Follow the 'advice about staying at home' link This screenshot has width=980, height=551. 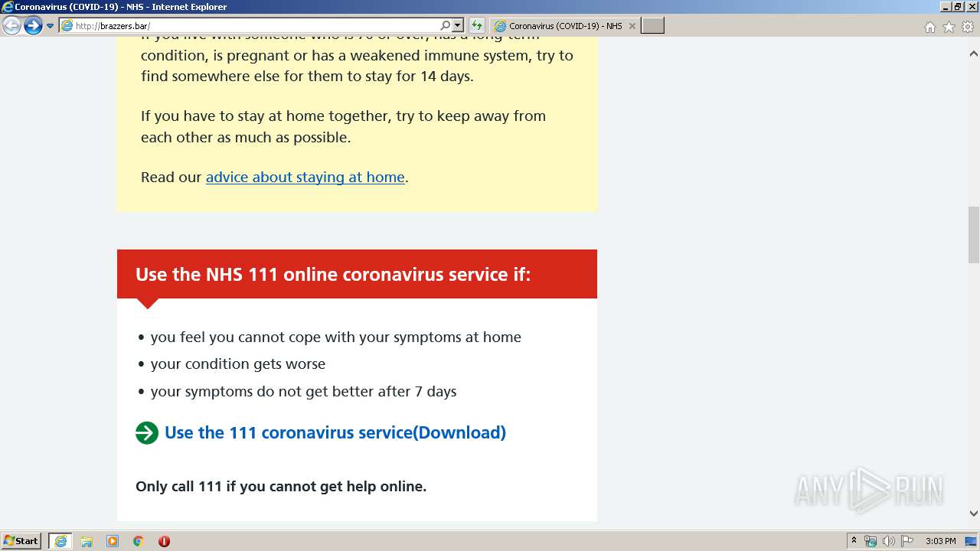[305, 177]
